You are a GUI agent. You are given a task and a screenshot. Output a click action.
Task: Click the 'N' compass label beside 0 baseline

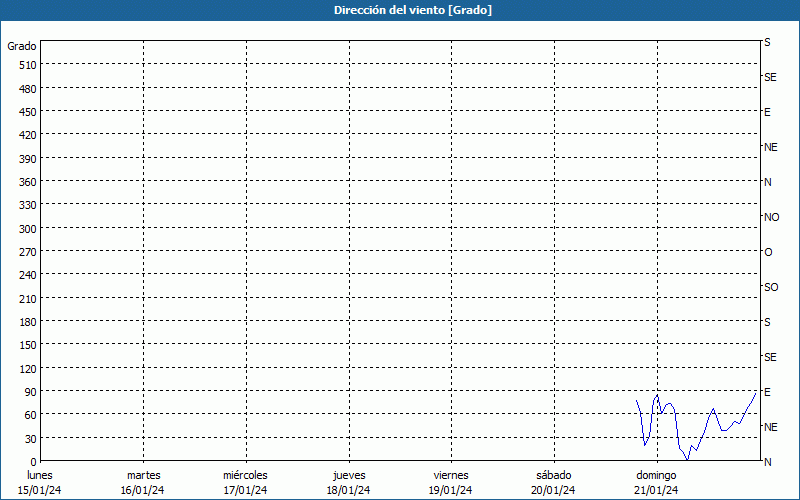tap(768, 462)
